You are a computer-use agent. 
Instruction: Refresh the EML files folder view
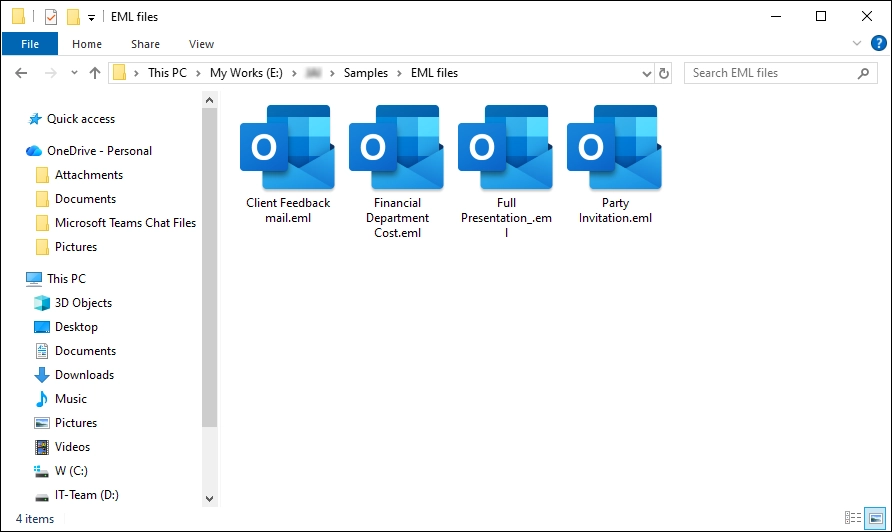point(664,73)
